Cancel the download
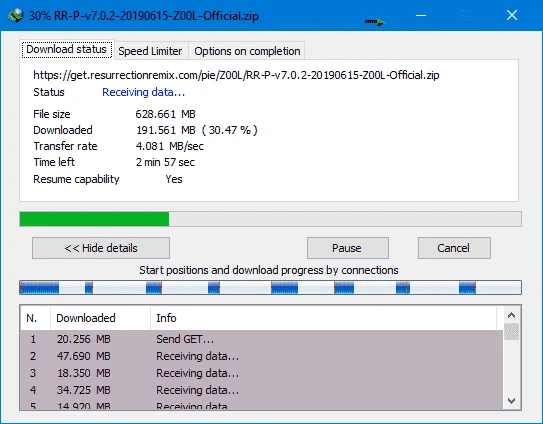Viewport: 543px width, 424px height. point(454,248)
